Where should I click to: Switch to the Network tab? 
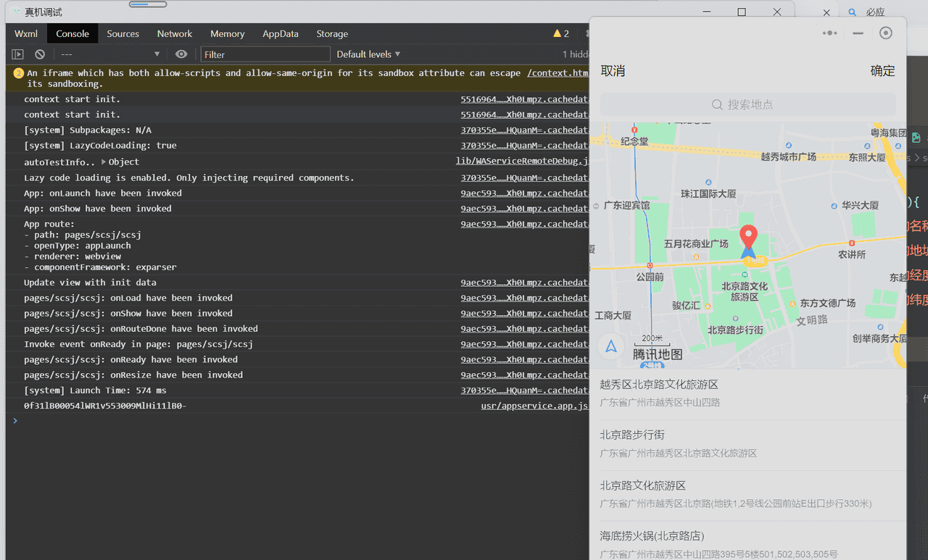click(x=175, y=34)
